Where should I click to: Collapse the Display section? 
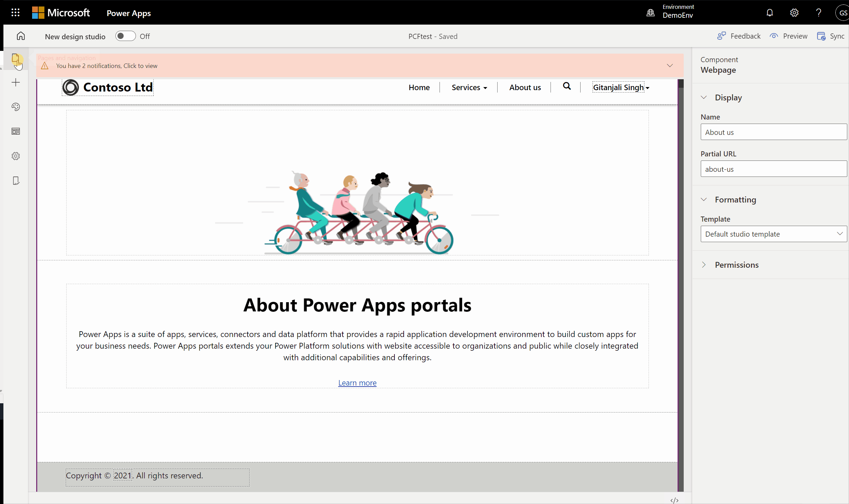tap(704, 97)
